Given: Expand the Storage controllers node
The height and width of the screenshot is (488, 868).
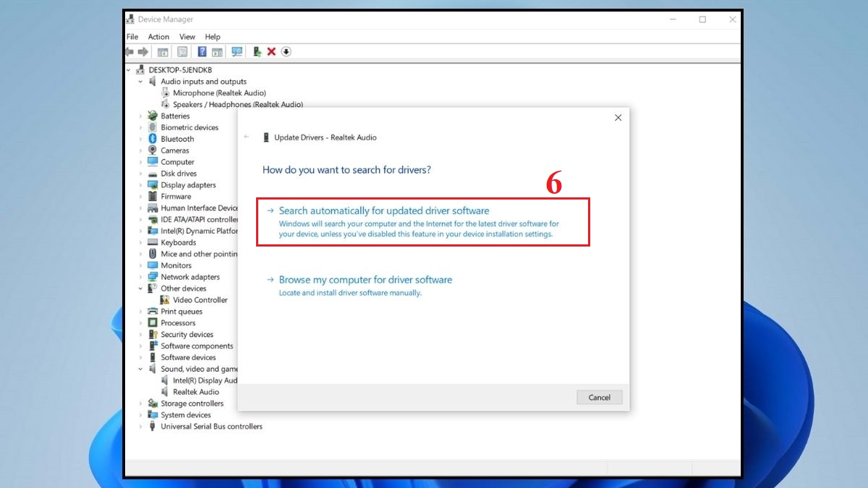Looking at the screenshot, I should 141,403.
